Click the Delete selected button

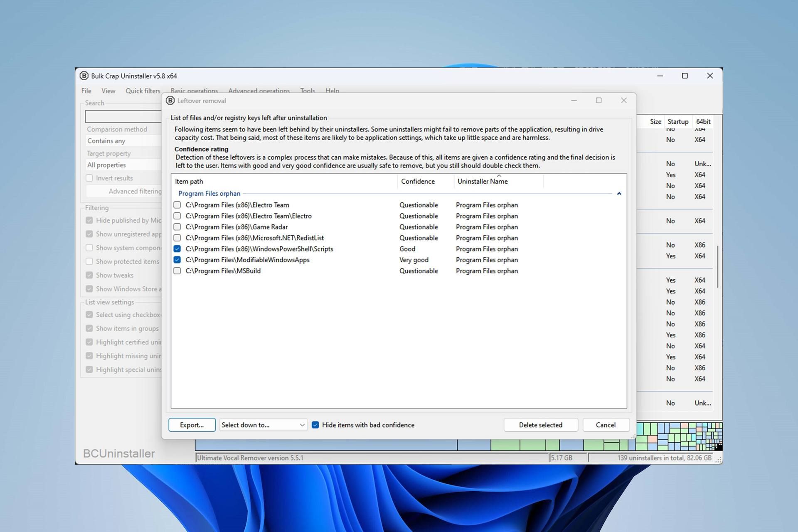click(540, 424)
